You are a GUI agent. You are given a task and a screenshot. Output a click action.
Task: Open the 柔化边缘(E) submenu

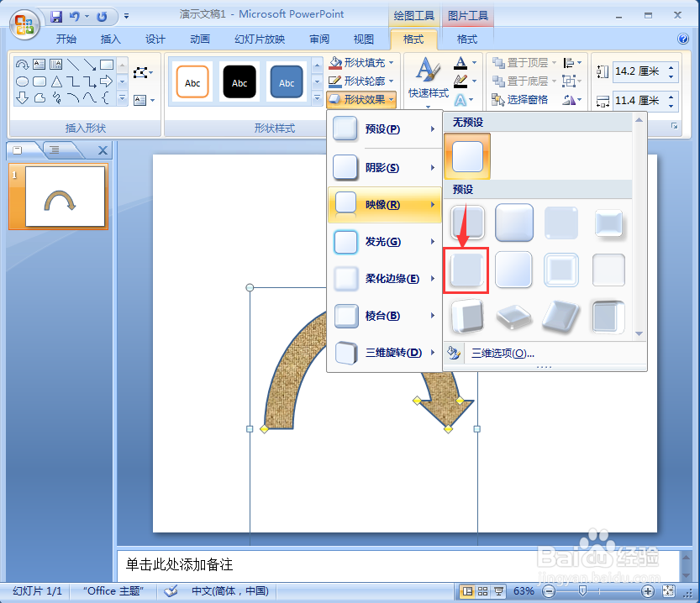pos(384,279)
